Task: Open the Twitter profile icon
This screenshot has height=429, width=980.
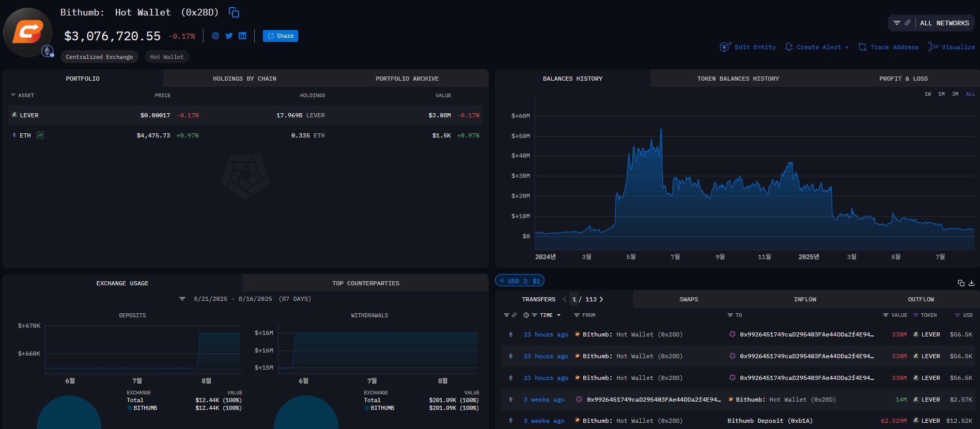Action: 229,36
